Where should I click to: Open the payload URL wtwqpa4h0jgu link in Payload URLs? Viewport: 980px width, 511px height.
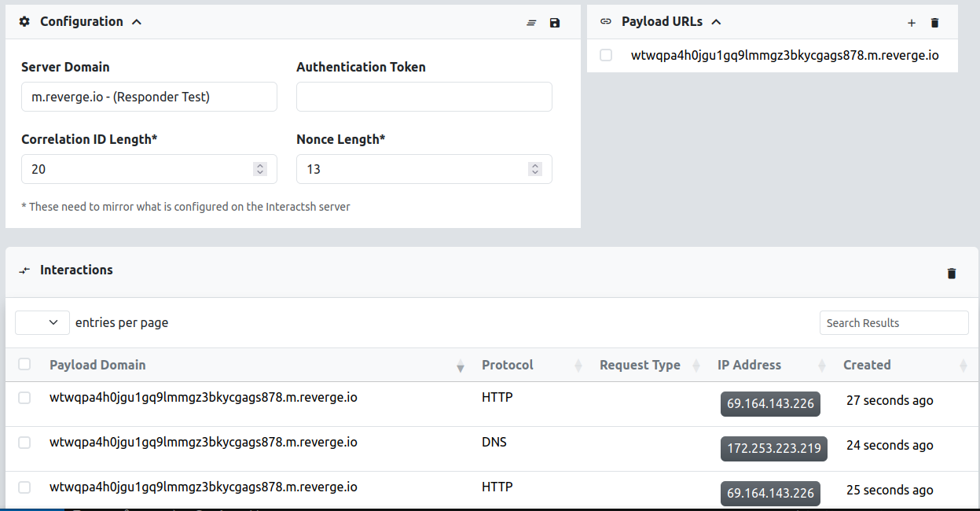pyautogui.click(x=784, y=56)
